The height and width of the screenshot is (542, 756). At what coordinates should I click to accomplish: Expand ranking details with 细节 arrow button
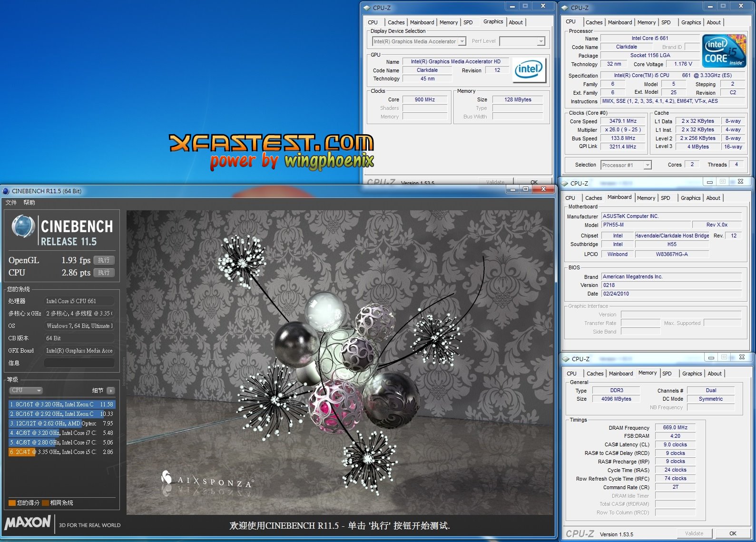point(111,391)
